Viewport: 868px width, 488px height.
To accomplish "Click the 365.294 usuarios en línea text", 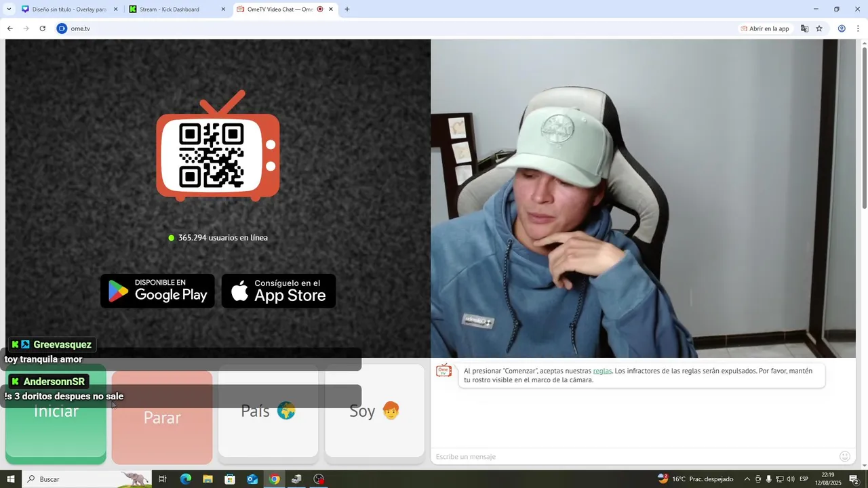I will pyautogui.click(x=222, y=238).
